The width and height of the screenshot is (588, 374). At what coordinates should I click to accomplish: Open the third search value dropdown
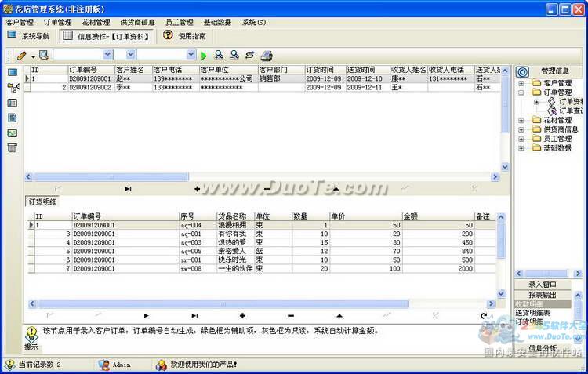pyautogui.click(x=191, y=55)
